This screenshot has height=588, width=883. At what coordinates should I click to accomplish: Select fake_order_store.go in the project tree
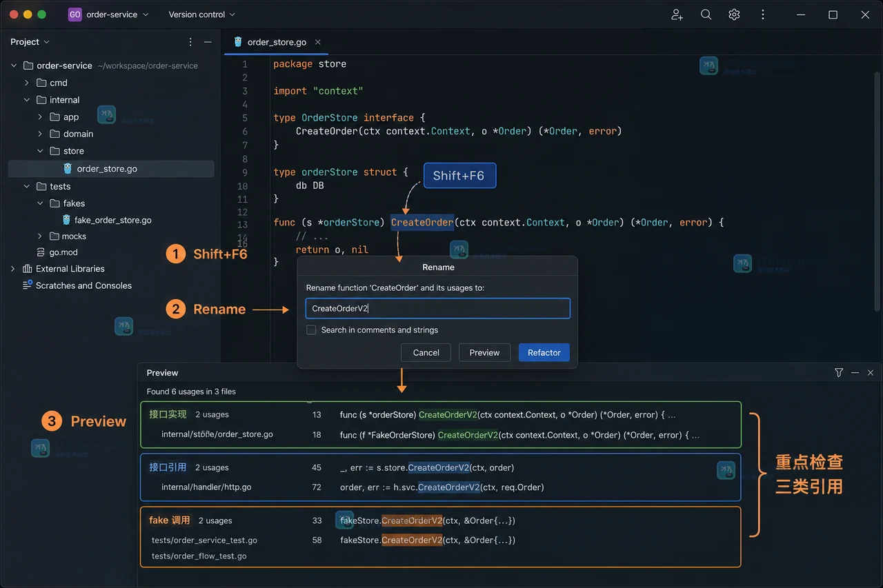(112, 221)
